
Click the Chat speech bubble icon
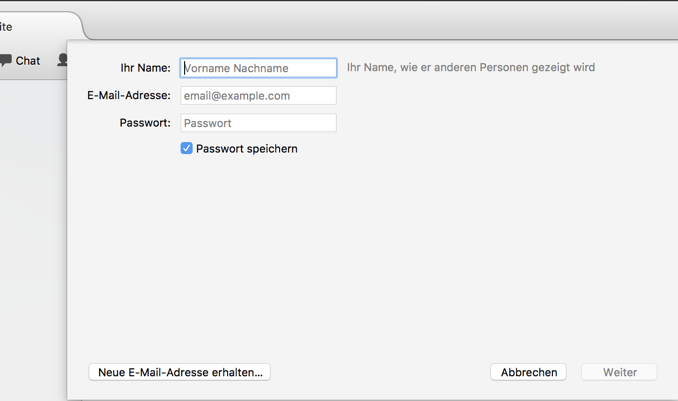click(x=6, y=60)
